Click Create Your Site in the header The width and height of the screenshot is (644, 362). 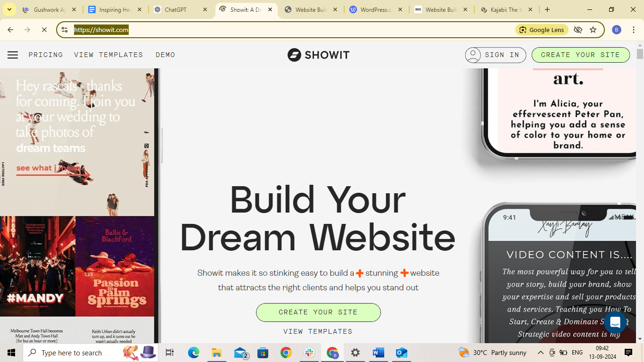point(581,55)
